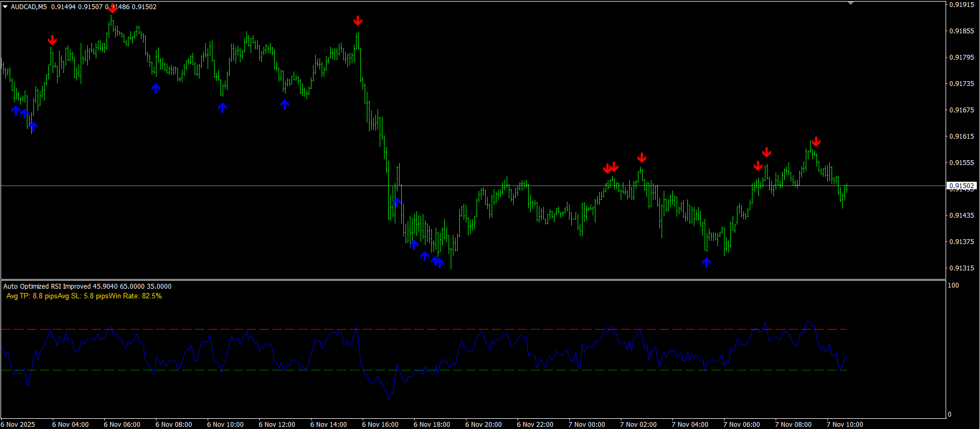980x429 pixels.
Task: Select blue buy arrow between 6 Nov 10:00 and 12:00
Action: point(222,108)
